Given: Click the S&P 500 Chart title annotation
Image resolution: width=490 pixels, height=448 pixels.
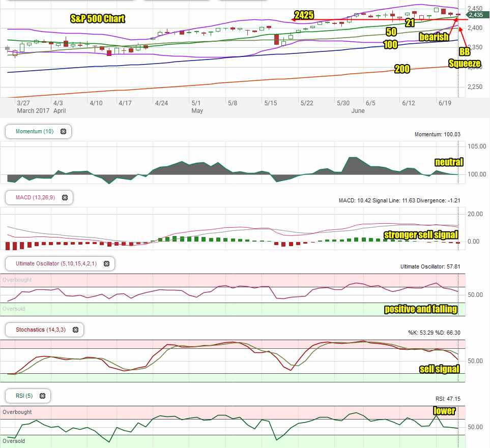Looking at the screenshot, I should coord(98,19).
